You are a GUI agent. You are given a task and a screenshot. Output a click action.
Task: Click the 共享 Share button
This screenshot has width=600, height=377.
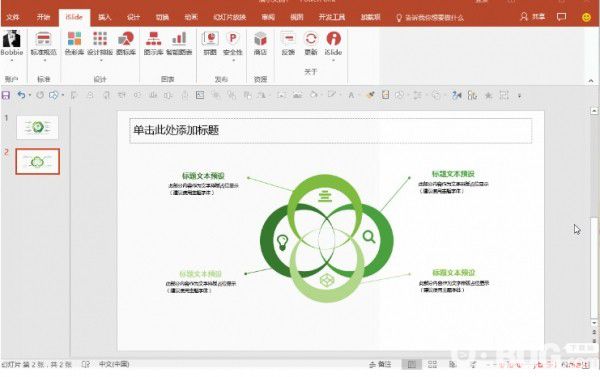pyautogui.click(x=533, y=16)
